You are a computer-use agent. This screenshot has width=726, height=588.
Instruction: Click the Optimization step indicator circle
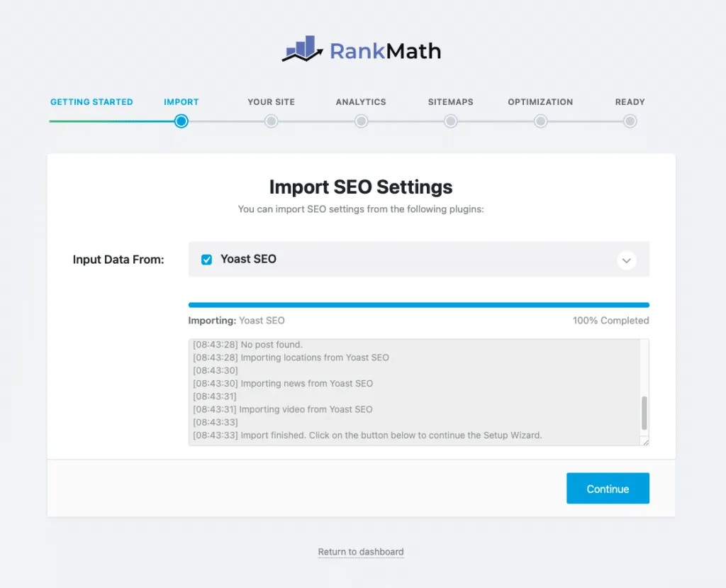pyautogui.click(x=540, y=121)
